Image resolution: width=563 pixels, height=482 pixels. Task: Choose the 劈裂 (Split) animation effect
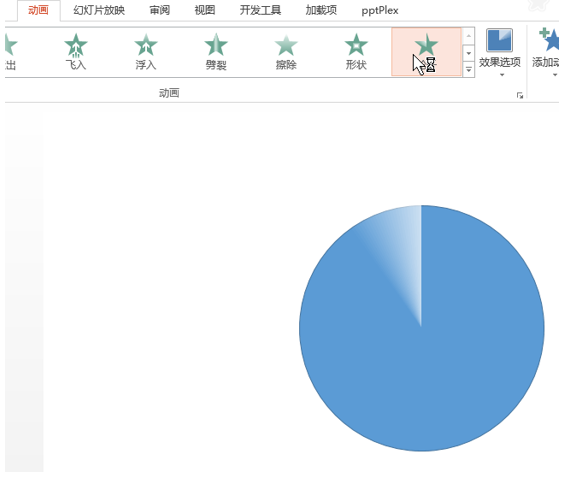pyautogui.click(x=216, y=51)
